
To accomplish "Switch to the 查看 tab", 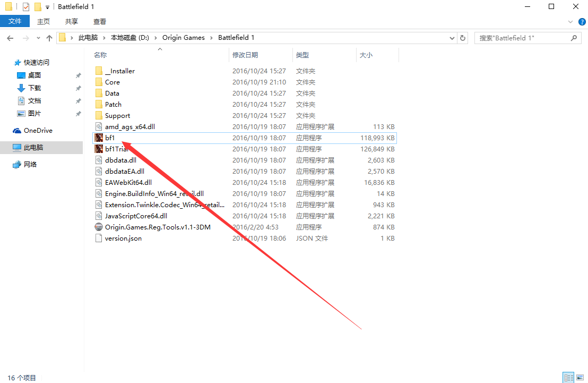I will pos(99,22).
